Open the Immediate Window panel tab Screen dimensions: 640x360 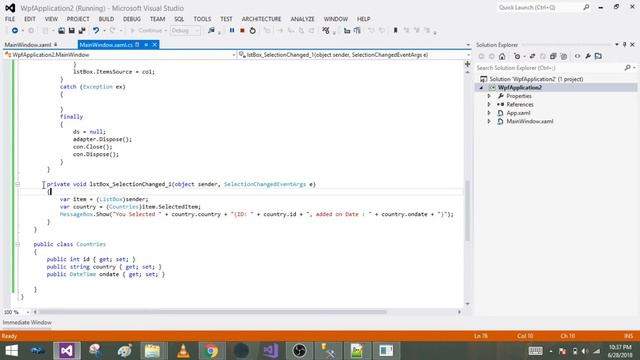pyautogui.click(x=27, y=322)
